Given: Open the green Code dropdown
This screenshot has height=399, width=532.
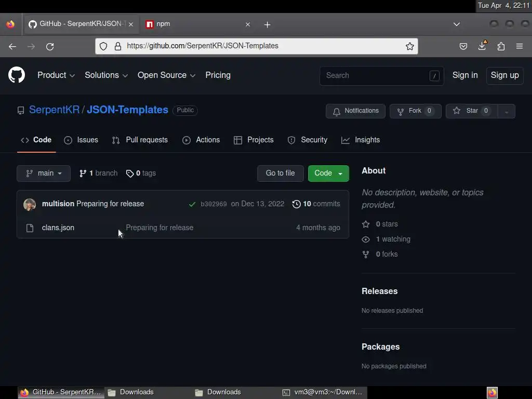Looking at the screenshot, I should click(x=328, y=174).
